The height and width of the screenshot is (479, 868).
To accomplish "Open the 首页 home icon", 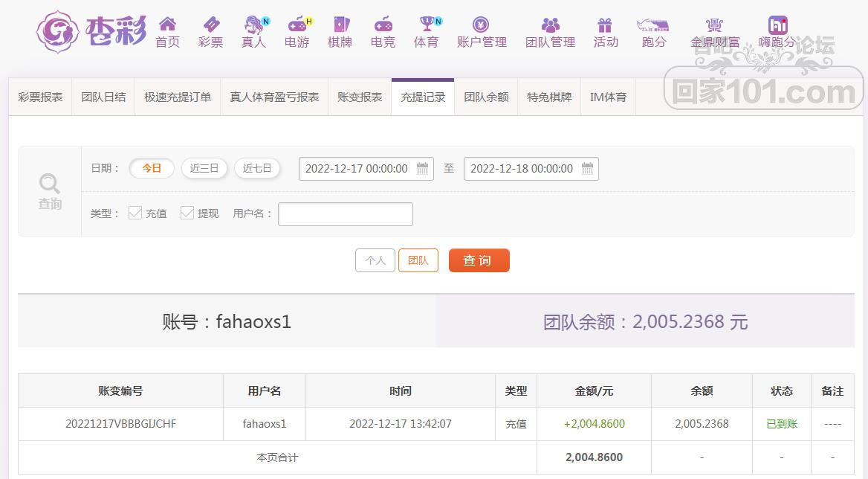I will [x=167, y=24].
